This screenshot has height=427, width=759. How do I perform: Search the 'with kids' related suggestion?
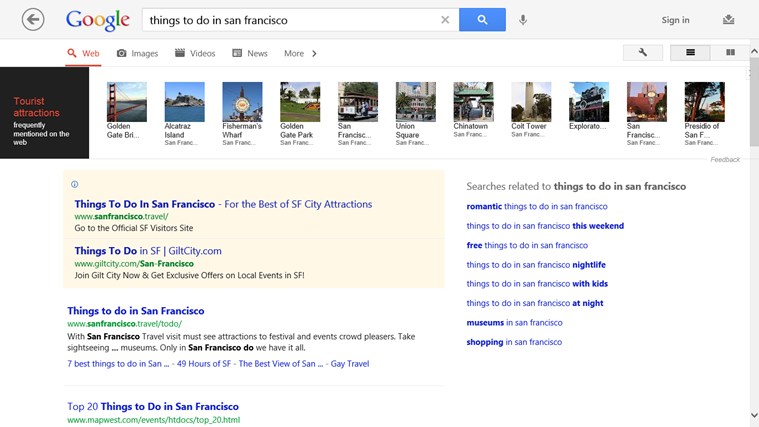pyautogui.click(x=537, y=284)
